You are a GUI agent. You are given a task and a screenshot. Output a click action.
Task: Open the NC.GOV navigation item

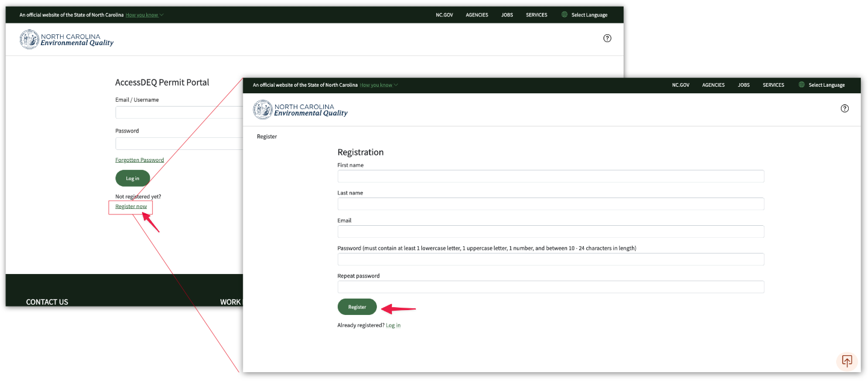coord(680,85)
